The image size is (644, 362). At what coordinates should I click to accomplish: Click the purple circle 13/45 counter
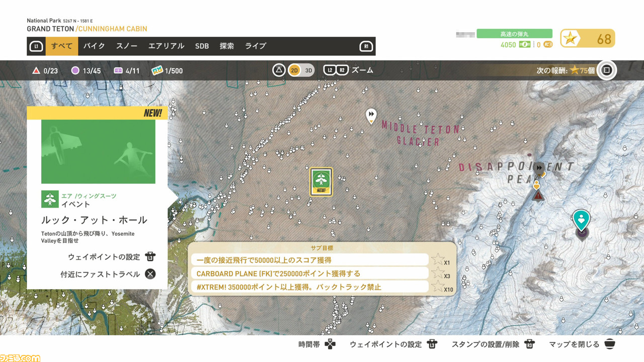pyautogui.click(x=86, y=71)
